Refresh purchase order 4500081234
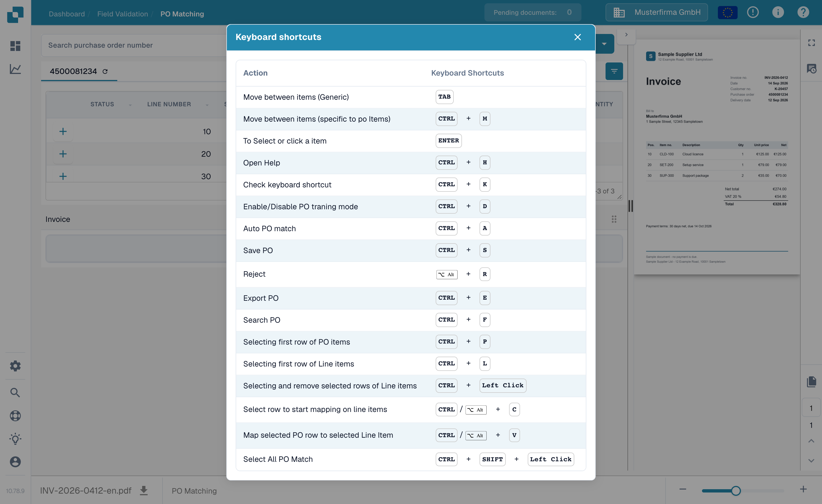The width and height of the screenshot is (822, 504). click(105, 71)
